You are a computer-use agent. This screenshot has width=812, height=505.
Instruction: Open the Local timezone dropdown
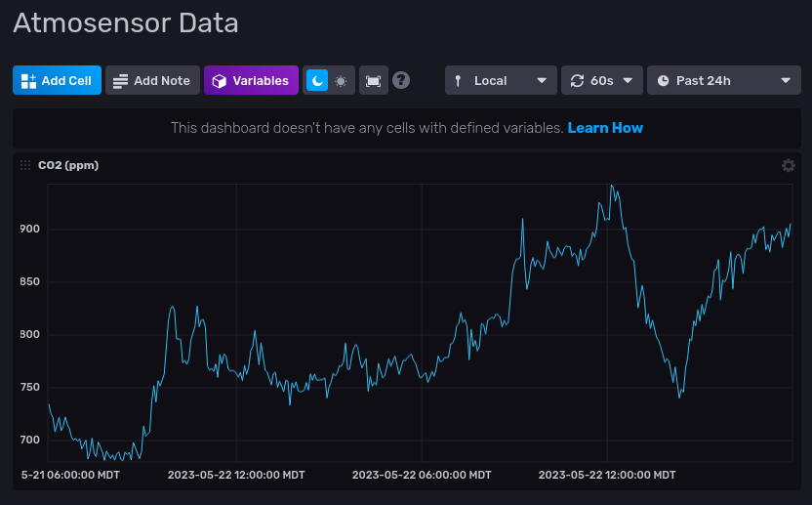(x=501, y=80)
